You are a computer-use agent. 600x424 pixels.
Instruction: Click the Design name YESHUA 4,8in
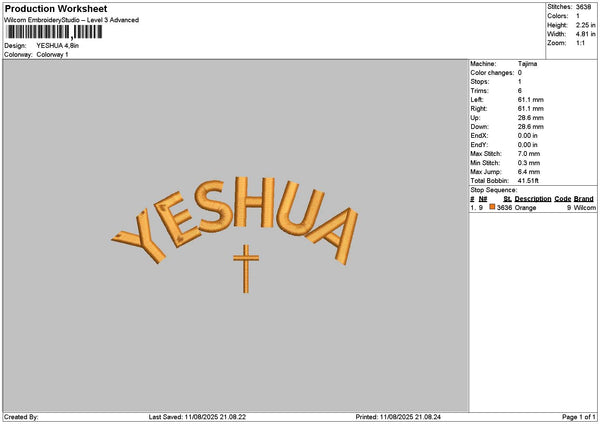pyautogui.click(x=58, y=46)
